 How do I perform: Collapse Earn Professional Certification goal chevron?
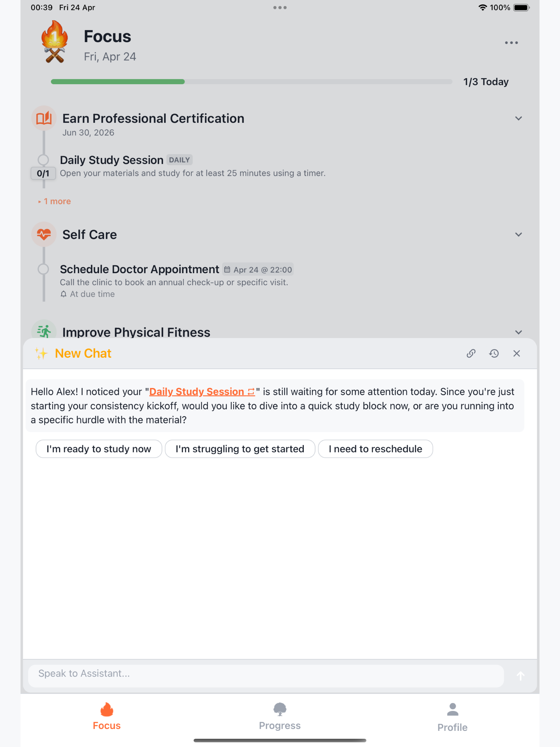[518, 119]
